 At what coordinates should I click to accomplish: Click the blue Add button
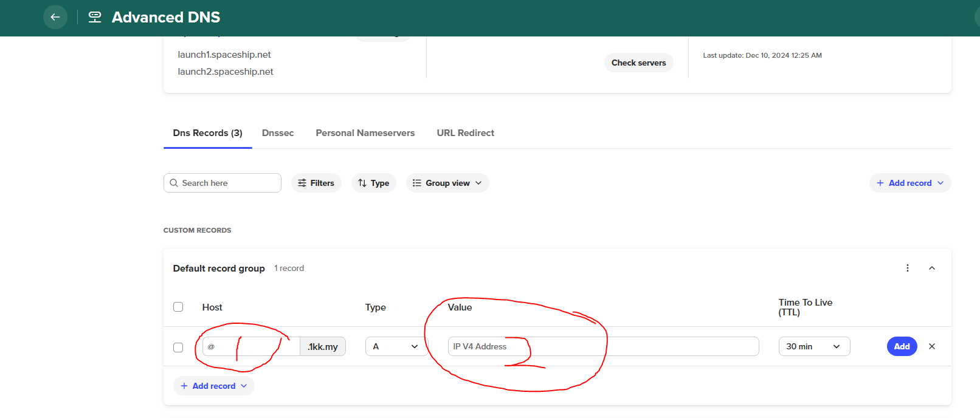tap(902, 346)
